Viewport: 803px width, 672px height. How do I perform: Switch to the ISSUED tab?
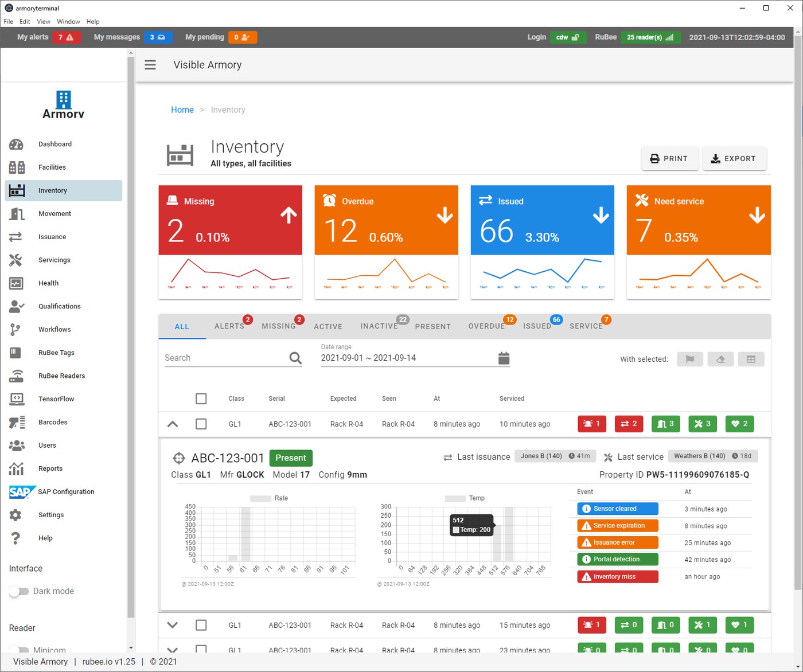click(x=537, y=326)
